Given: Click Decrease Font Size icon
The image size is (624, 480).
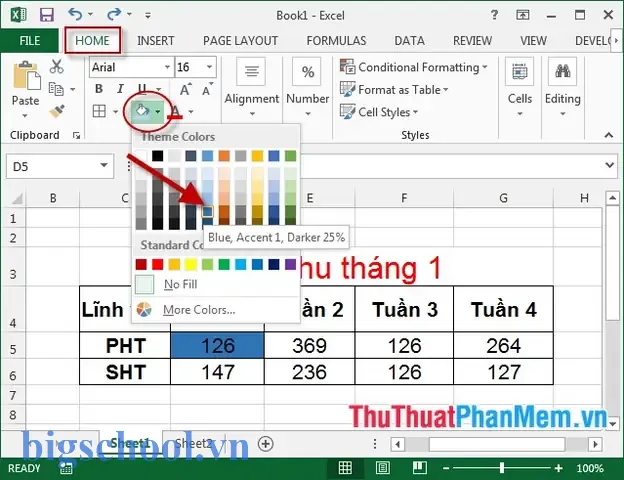Looking at the screenshot, I should coord(207,90).
